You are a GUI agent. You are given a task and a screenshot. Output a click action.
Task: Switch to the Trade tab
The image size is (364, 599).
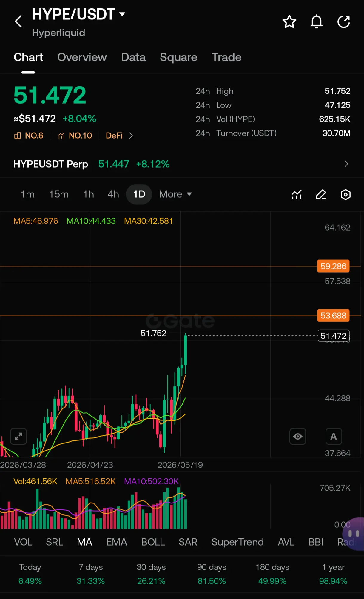(x=226, y=57)
